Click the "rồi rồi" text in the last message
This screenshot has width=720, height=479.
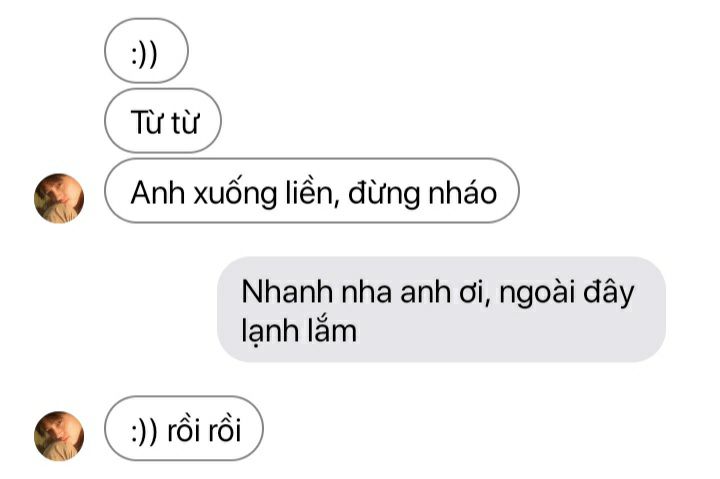(204, 430)
